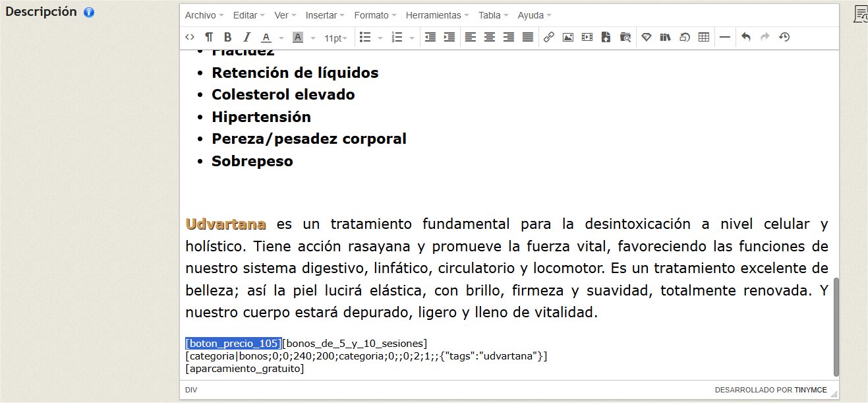The image size is (868, 403).
Task: Click the Pereza/pesadez corporal bullet
Action: click(x=309, y=139)
